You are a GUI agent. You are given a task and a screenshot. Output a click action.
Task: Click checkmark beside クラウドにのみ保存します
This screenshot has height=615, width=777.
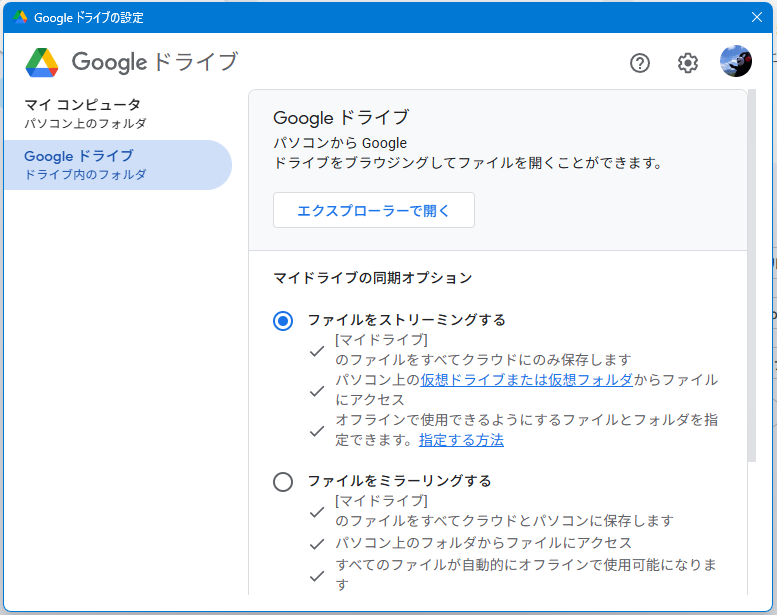317,351
